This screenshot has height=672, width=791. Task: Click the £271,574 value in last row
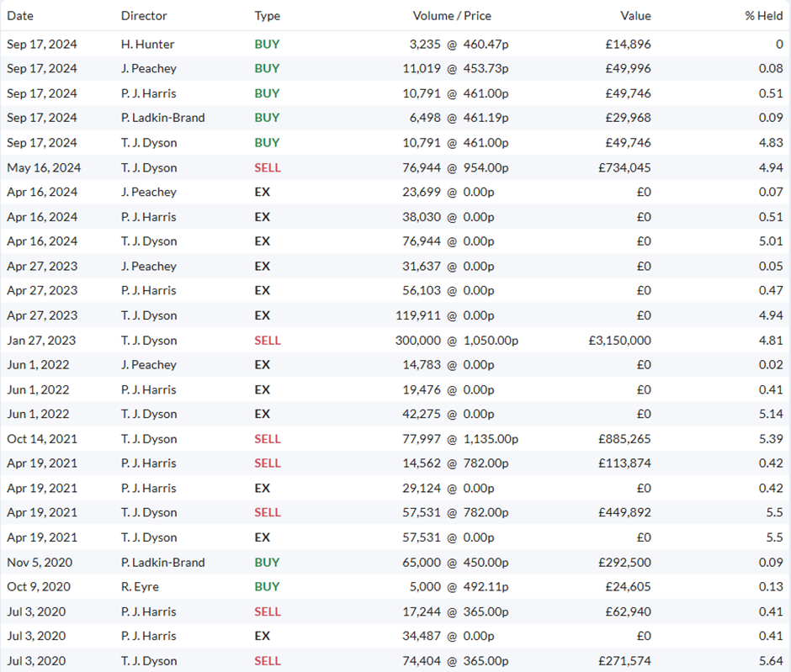(624, 661)
